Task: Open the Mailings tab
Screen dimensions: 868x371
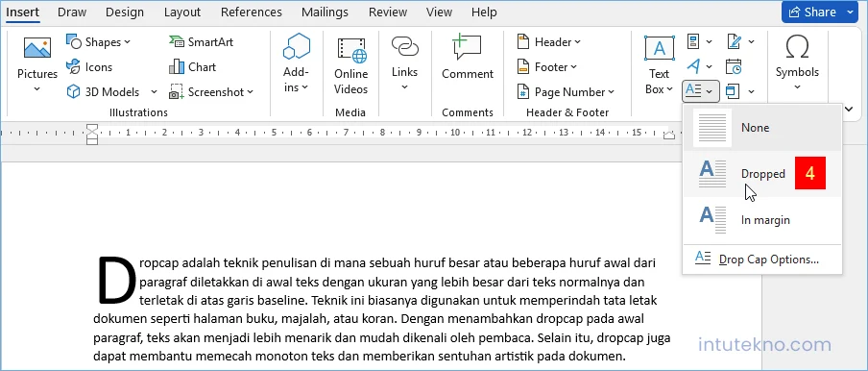Action: point(325,12)
